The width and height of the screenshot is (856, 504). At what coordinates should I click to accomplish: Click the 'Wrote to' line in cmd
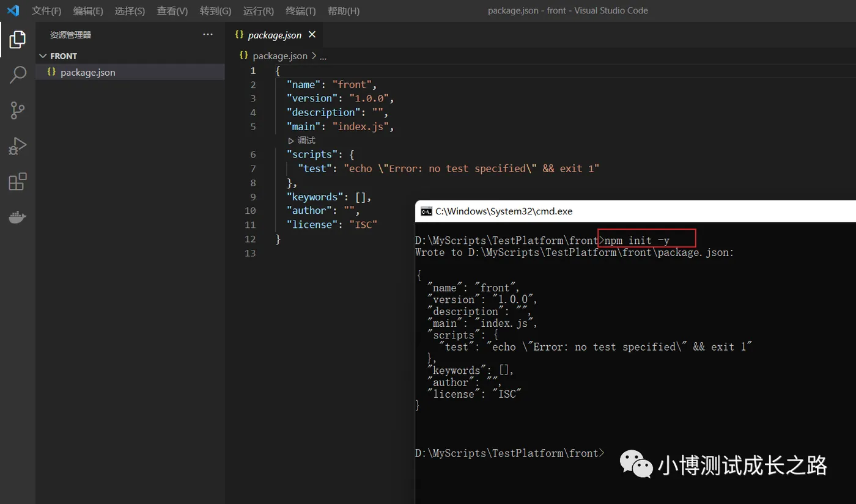coord(575,252)
